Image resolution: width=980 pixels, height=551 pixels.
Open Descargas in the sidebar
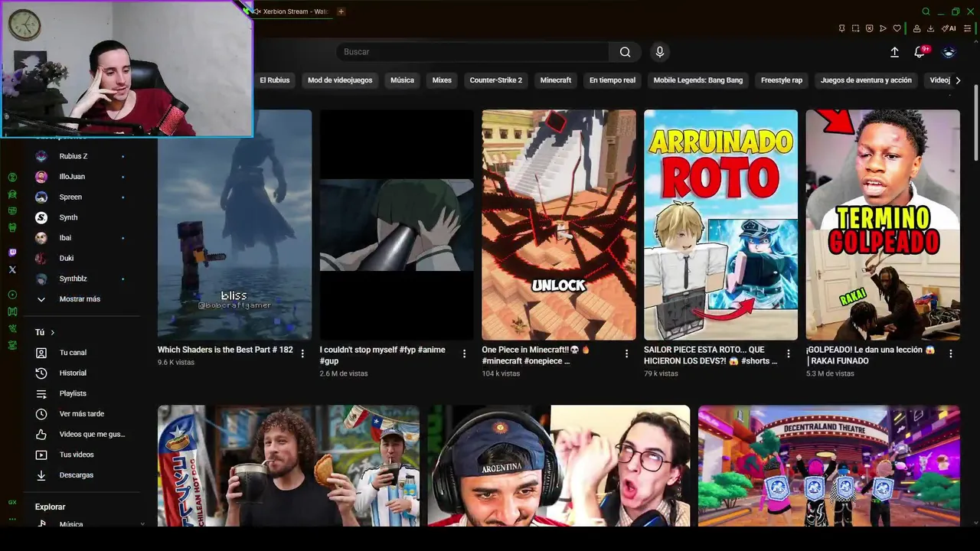(83, 475)
